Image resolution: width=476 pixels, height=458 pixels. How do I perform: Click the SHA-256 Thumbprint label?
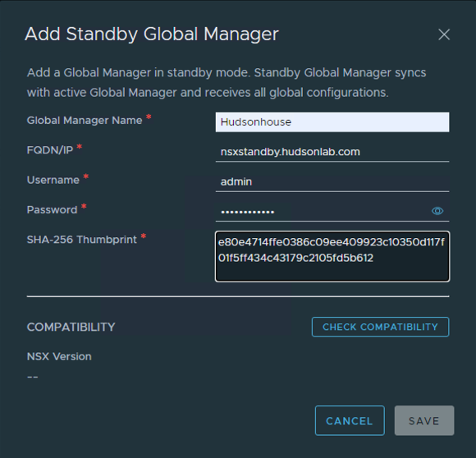point(82,240)
